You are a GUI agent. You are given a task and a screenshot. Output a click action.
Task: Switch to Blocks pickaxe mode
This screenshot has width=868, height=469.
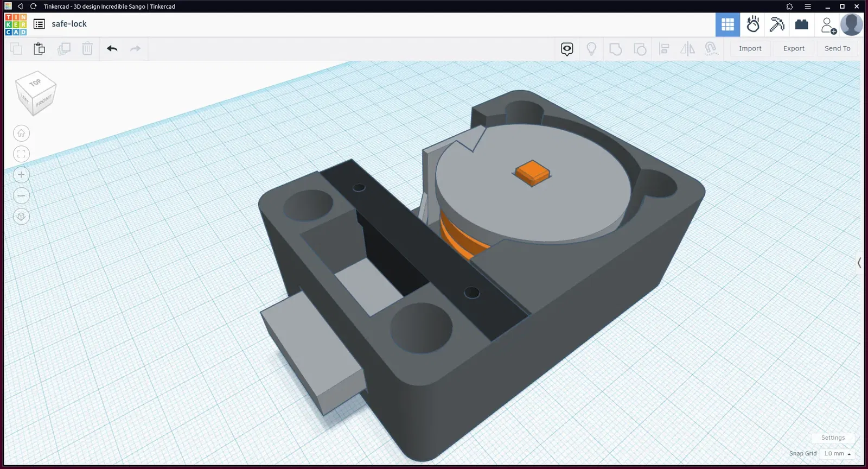tap(777, 24)
